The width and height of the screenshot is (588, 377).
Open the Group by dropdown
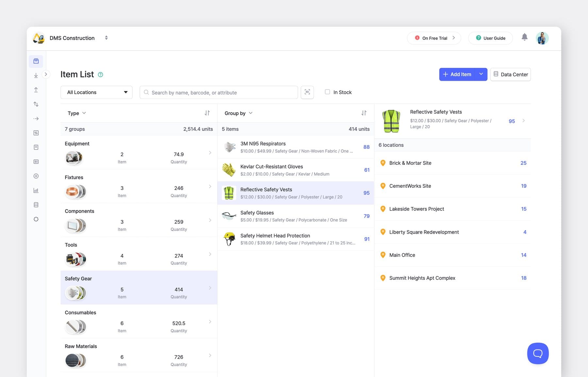238,113
